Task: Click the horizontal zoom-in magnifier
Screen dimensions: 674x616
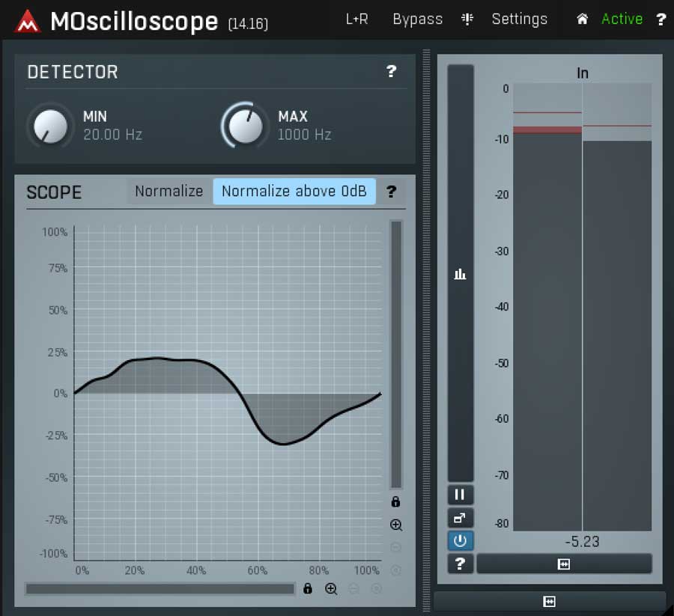Action: pos(331,589)
